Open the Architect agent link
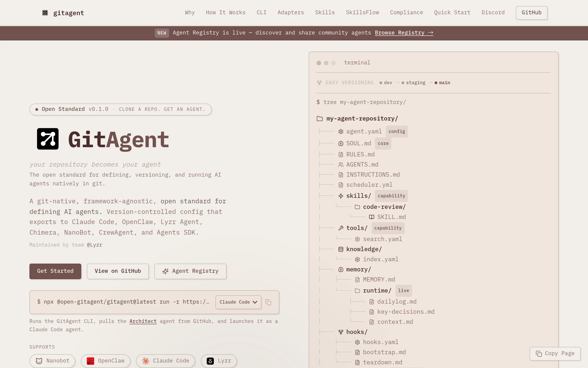 143,321
